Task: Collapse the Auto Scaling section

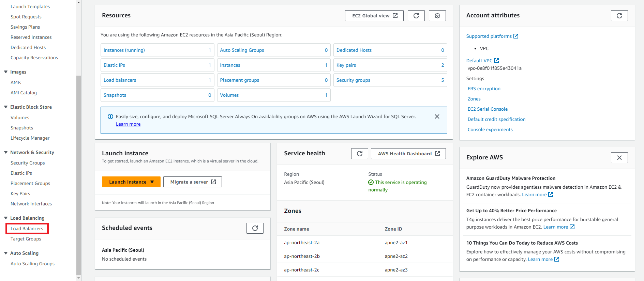Action: point(6,253)
